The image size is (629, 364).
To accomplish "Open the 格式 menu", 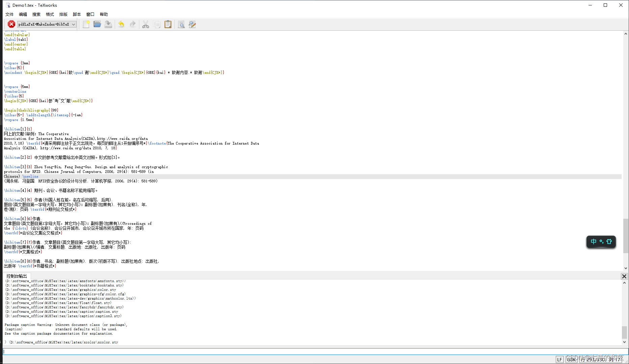I will point(50,14).
